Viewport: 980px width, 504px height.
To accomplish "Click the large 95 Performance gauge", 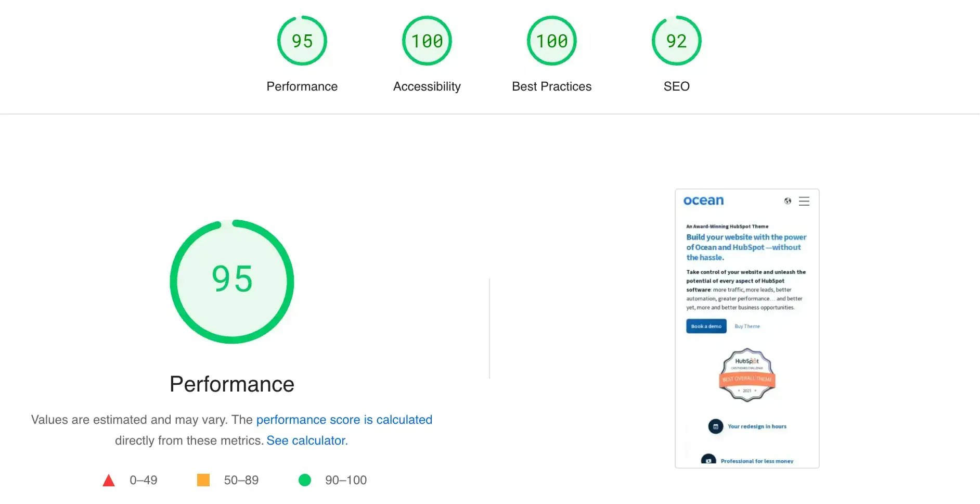I will [x=232, y=282].
